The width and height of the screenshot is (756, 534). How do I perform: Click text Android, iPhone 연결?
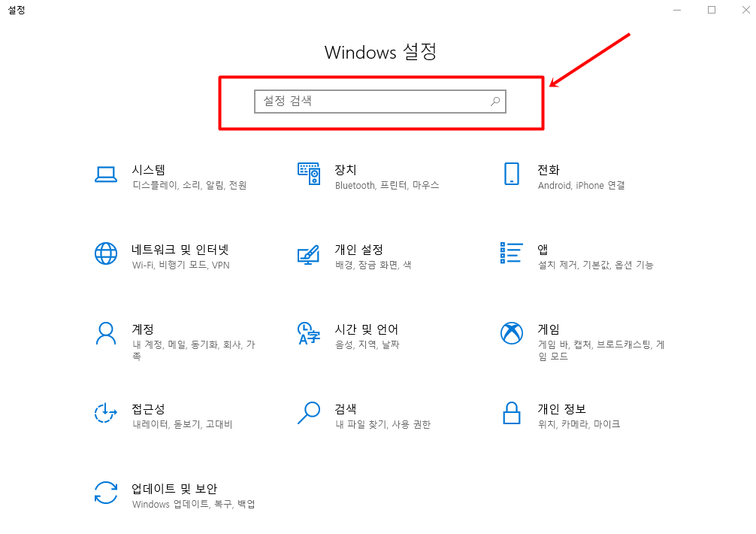point(582,185)
